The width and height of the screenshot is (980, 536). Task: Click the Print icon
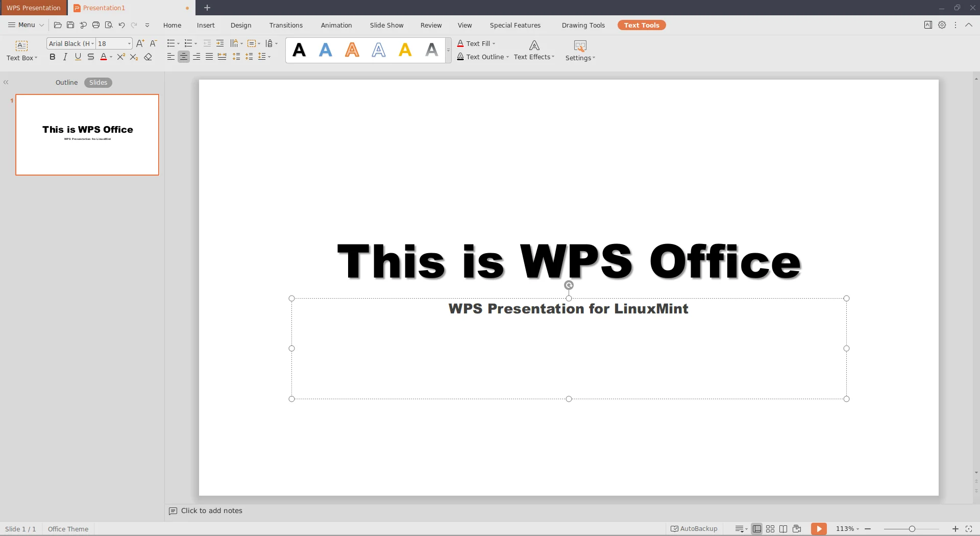(95, 25)
